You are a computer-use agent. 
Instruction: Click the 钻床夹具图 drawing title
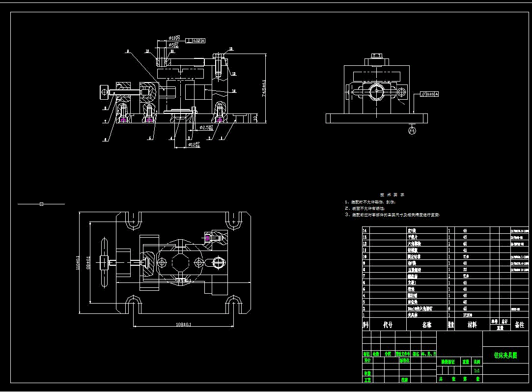tap(505, 355)
